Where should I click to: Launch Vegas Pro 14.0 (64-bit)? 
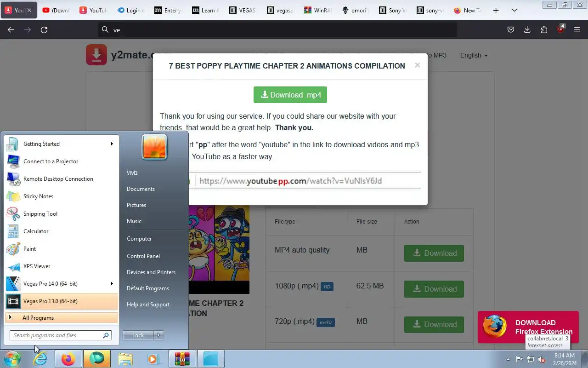click(x=62, y=284)
